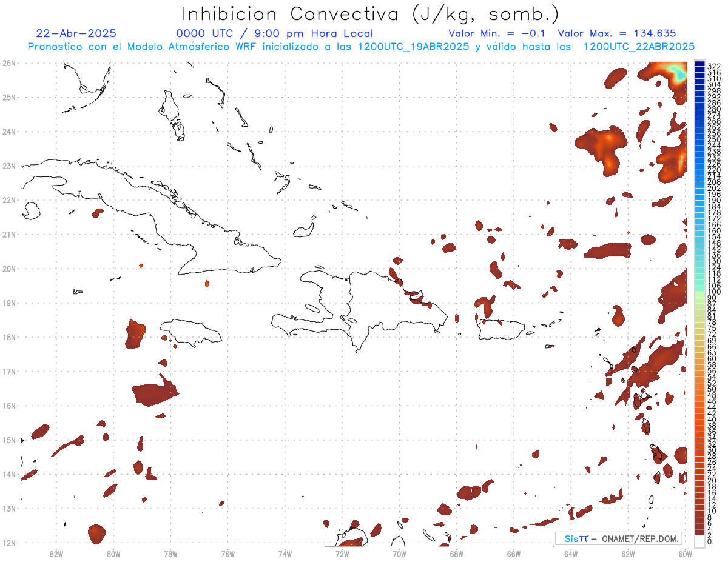Click the 'Valor Max. = 134.635' text
Image resolution: width=728 pixels, height=562 pixels.
pos(616,33)
